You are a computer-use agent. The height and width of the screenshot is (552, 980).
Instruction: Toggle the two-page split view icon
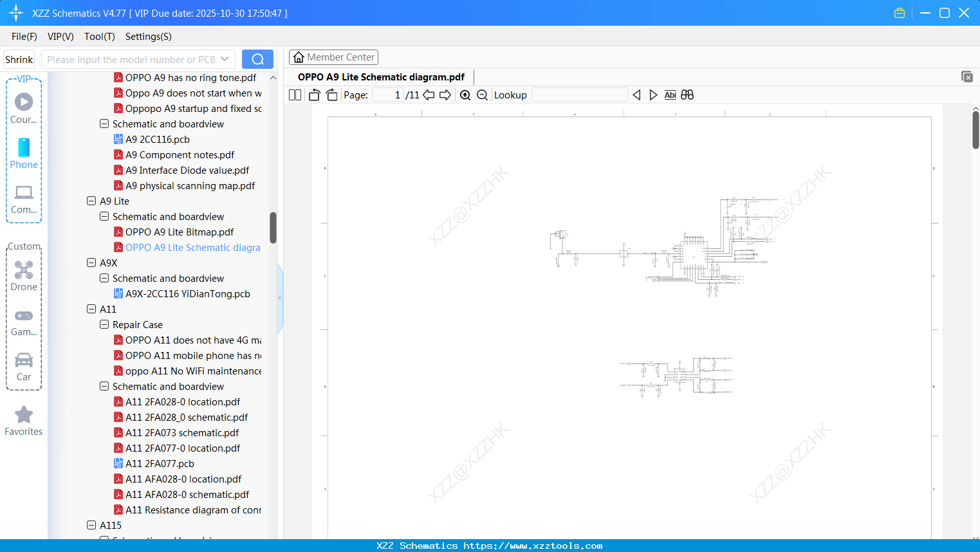[295, 95]
